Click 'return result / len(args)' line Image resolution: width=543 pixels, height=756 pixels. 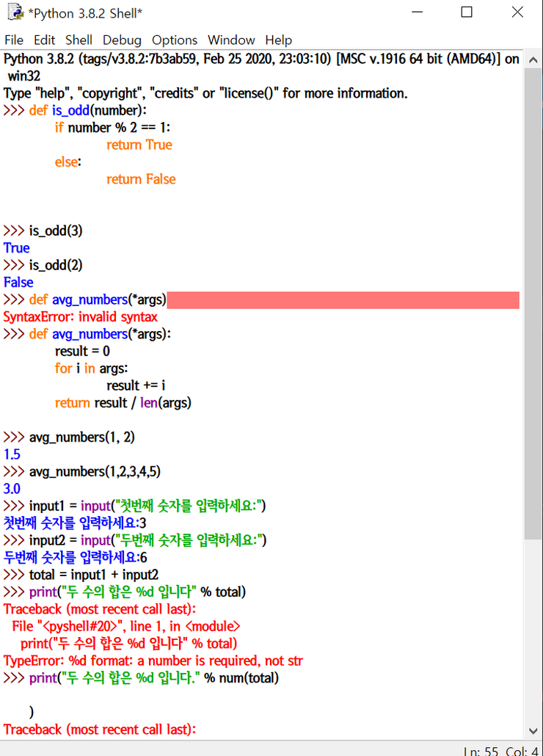point(123,403)
